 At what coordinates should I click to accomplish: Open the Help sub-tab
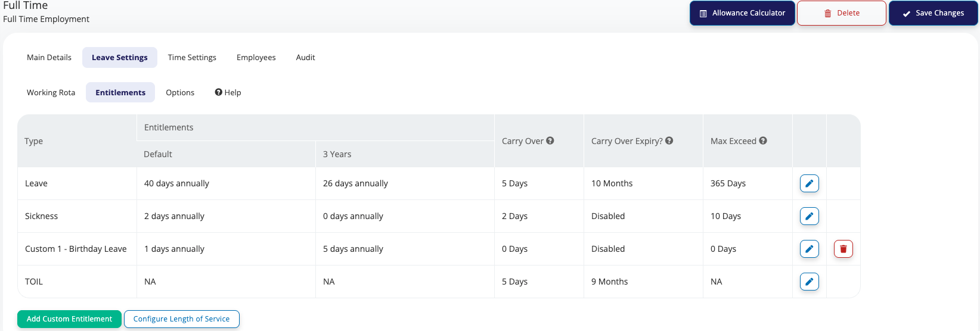pyautogui.click(x=228, y=92)
